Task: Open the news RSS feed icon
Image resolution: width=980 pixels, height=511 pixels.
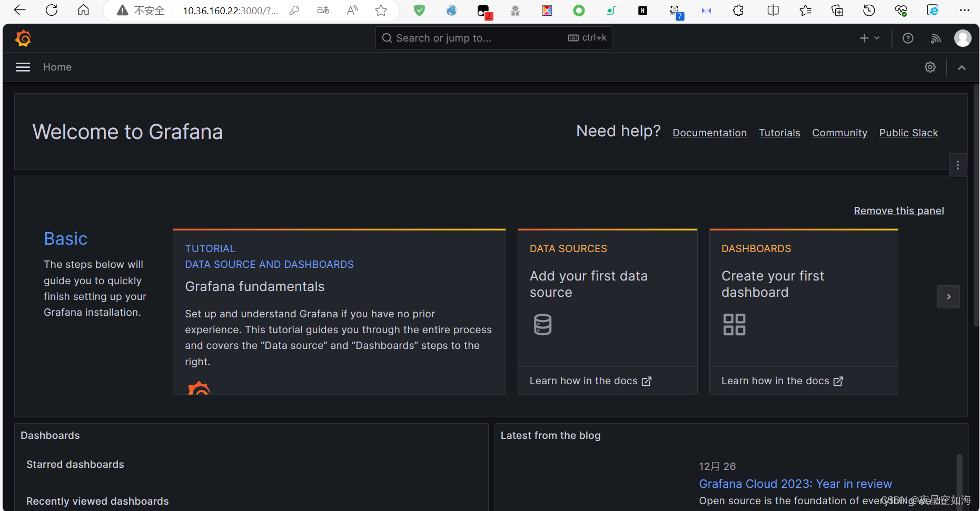Action: pos(936,38)
